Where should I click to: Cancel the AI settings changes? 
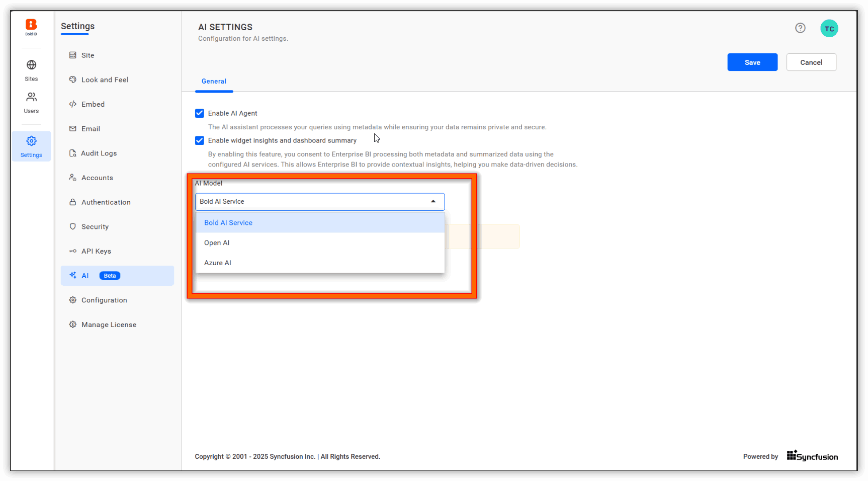click(x=811, y=62)
